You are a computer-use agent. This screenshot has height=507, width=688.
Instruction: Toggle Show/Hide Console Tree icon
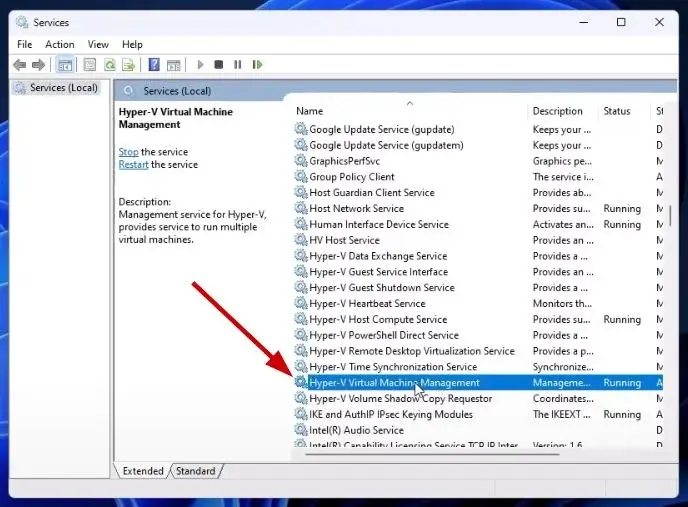click(x=65, y=65)
